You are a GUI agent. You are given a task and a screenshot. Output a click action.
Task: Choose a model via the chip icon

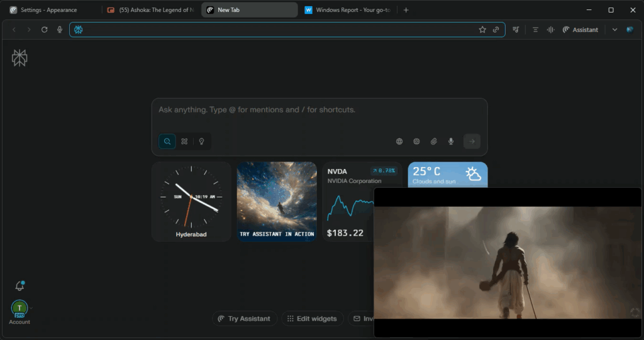click(x=416, y=141)
